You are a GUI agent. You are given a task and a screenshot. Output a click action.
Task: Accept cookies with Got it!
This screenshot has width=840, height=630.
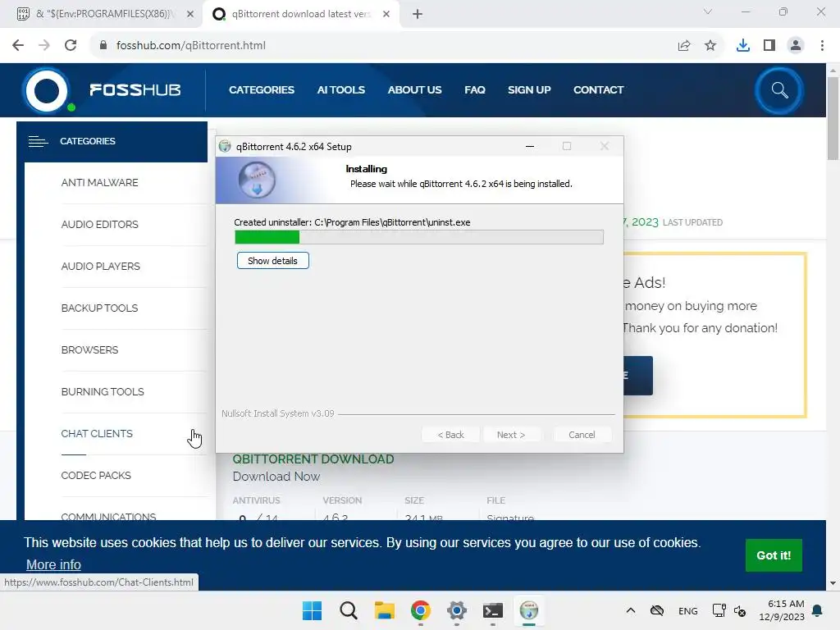click(x=774, y=555)
